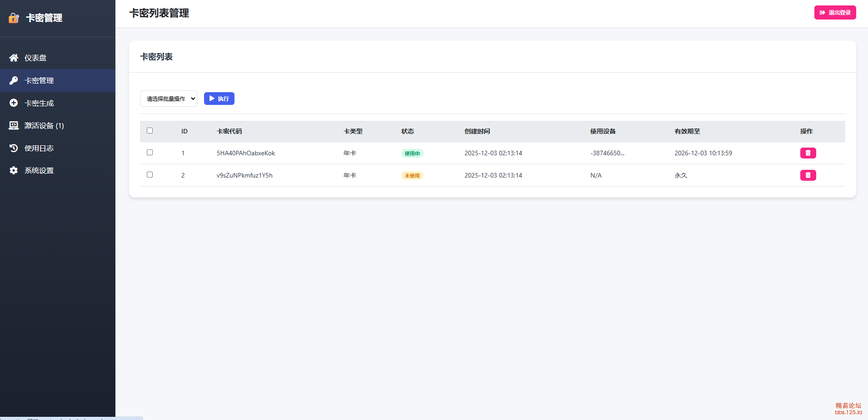Click the history icon for 使用日志

pyautogui.click(x=14, y=148)
